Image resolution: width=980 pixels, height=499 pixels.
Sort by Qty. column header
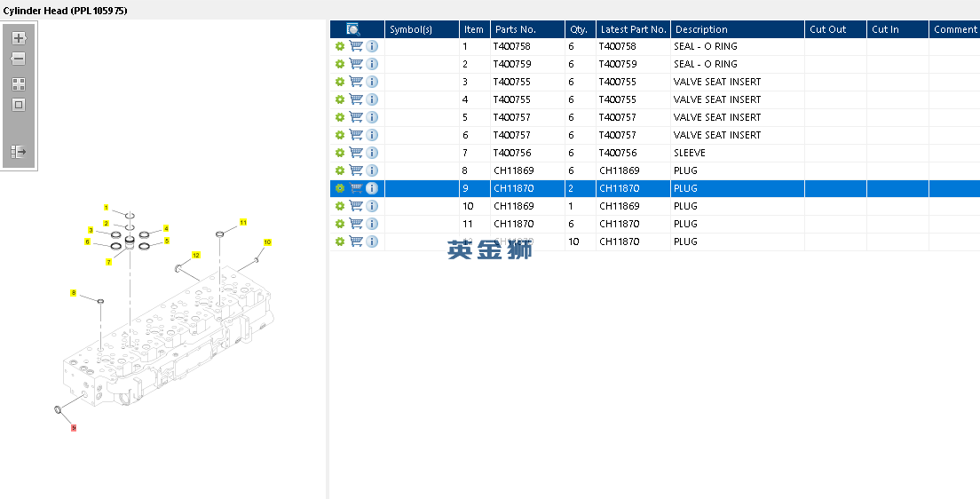tap(581, 29)
